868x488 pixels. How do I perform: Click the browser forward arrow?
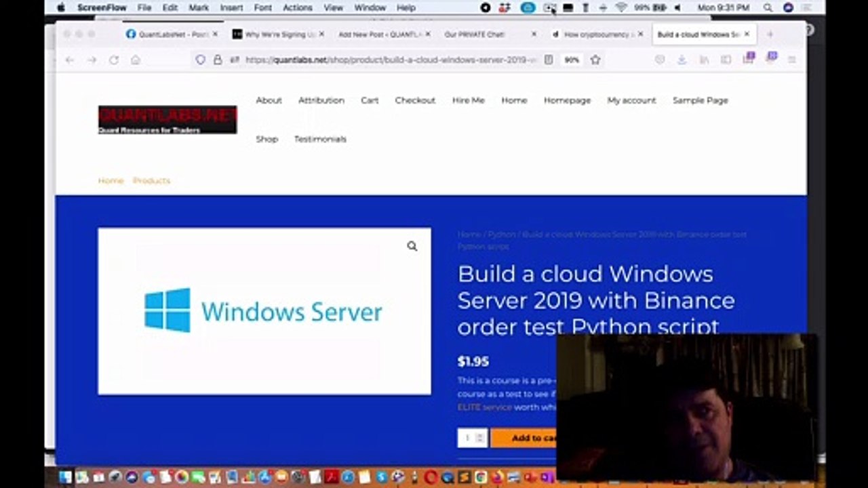pyautogui.click(x=92, y=60)
